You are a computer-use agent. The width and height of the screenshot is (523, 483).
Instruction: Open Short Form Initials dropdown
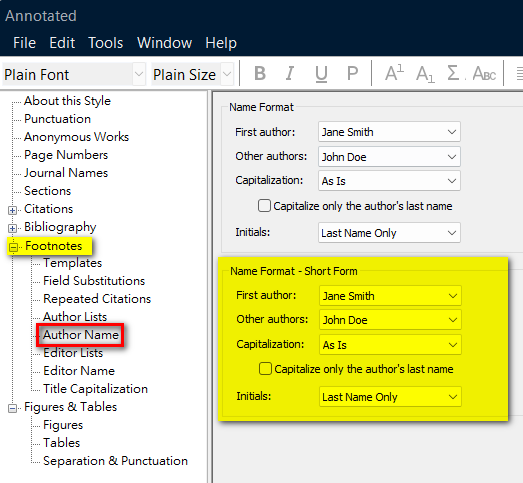coord(390,397)
